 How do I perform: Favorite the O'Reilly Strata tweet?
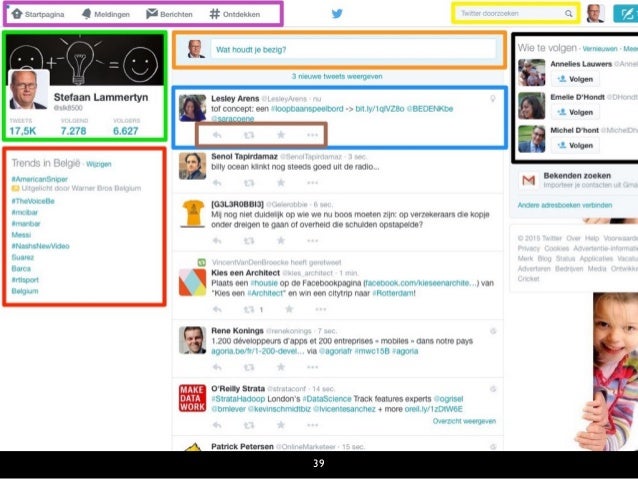tap(281, 425)
